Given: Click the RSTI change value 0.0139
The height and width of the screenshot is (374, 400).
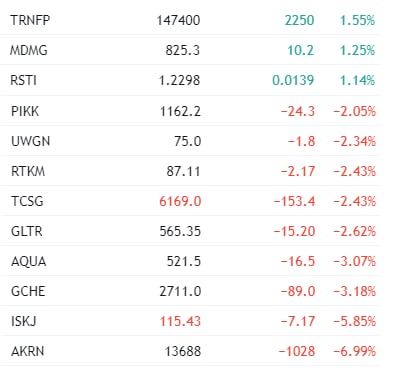Looking at the screenshot, I should (x=293, y=80).
